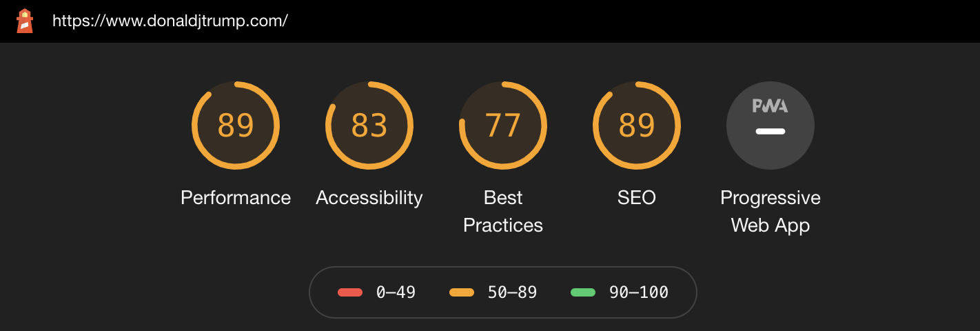Screen dimensions: 980x331
Task: Click the red legend swatch
Action: (x=350, y=292)
